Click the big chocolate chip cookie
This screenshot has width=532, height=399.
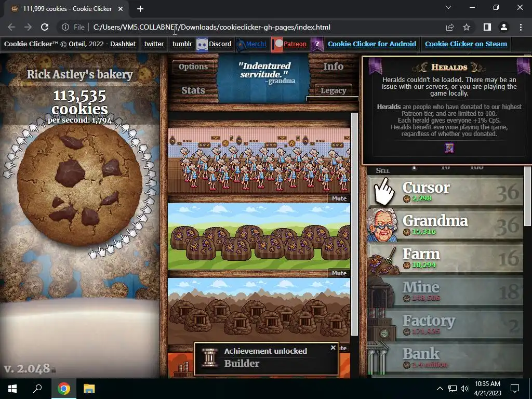(x=79, y=184)
